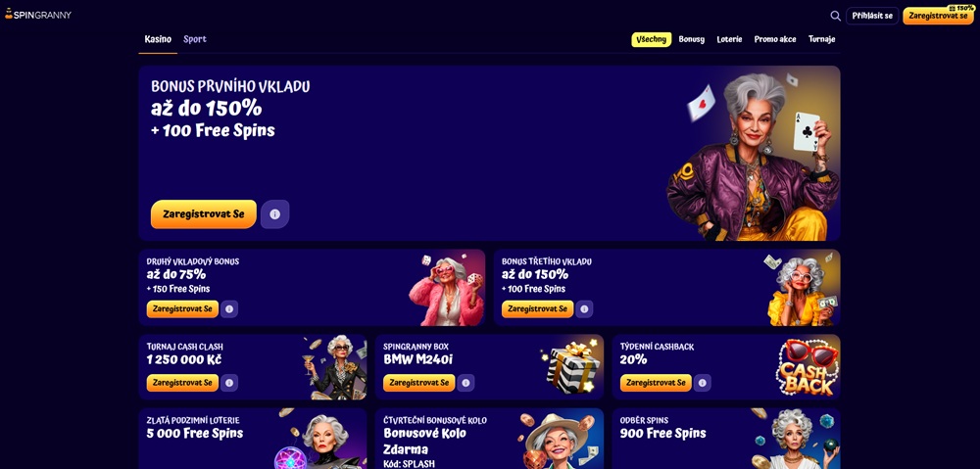Filter promotions by Turnaje

point(821,39)
